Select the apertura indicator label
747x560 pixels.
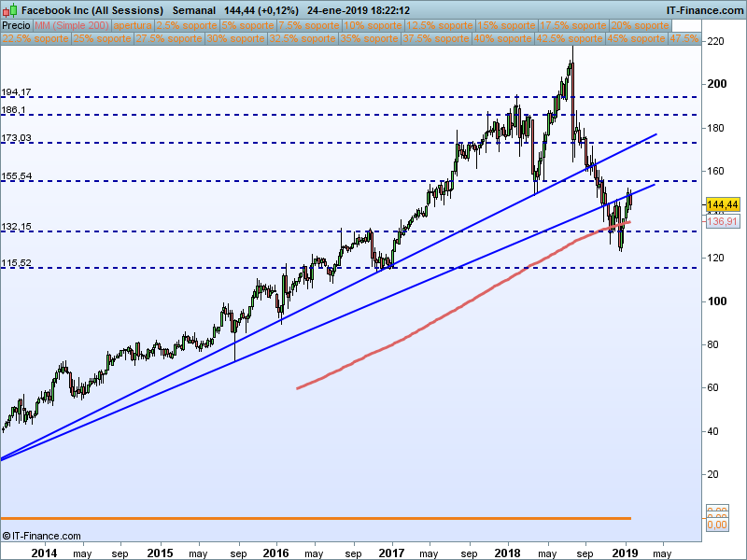133,26
